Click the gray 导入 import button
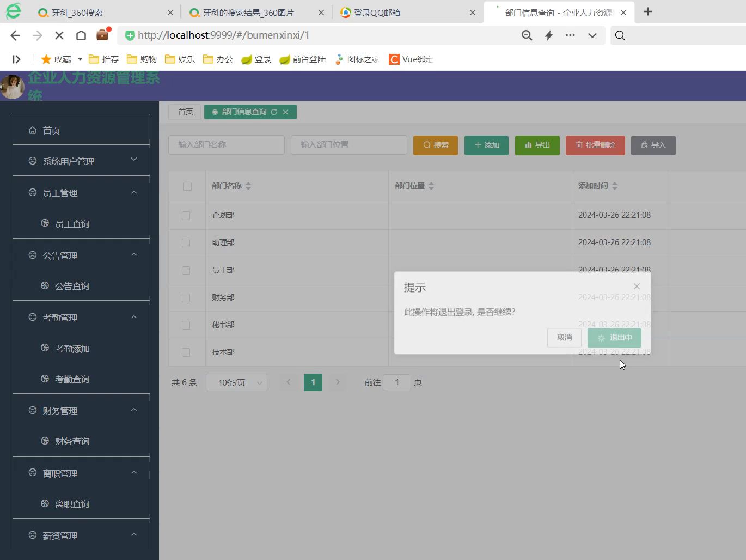The height and width of the screenshot is (560, 746). (x=653, y=145)
